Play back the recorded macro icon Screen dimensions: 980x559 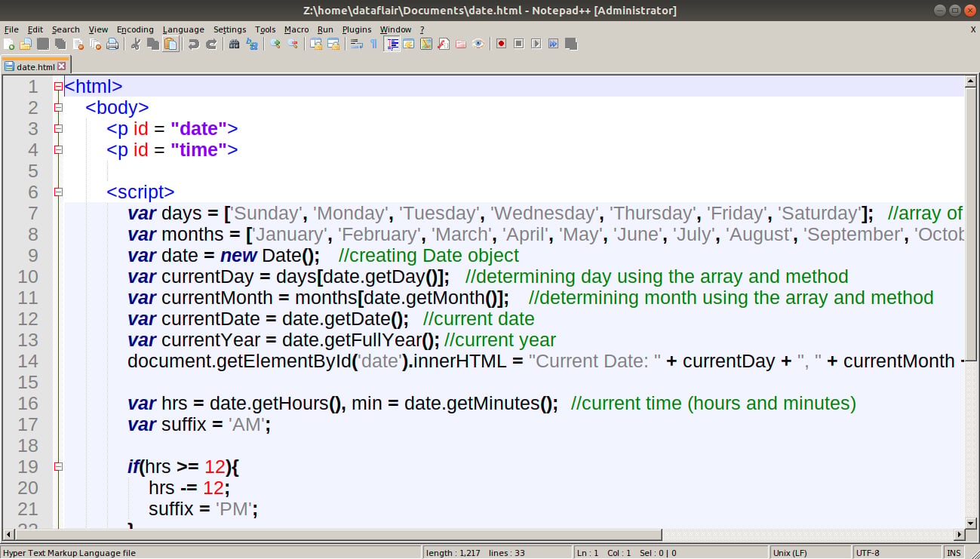point(536,44)
